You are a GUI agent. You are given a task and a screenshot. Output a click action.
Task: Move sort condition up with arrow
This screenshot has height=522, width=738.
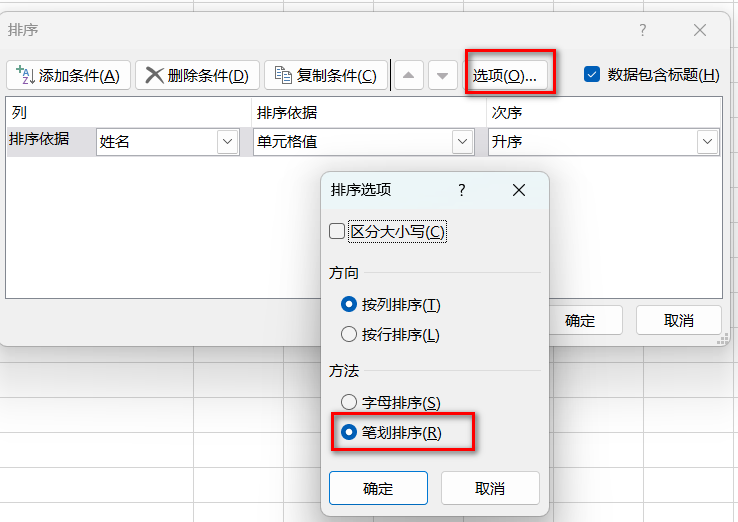(409, 75)
